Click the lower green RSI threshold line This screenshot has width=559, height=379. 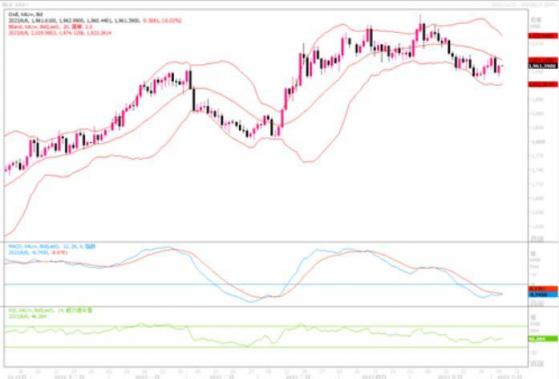[x=266, y=347]
